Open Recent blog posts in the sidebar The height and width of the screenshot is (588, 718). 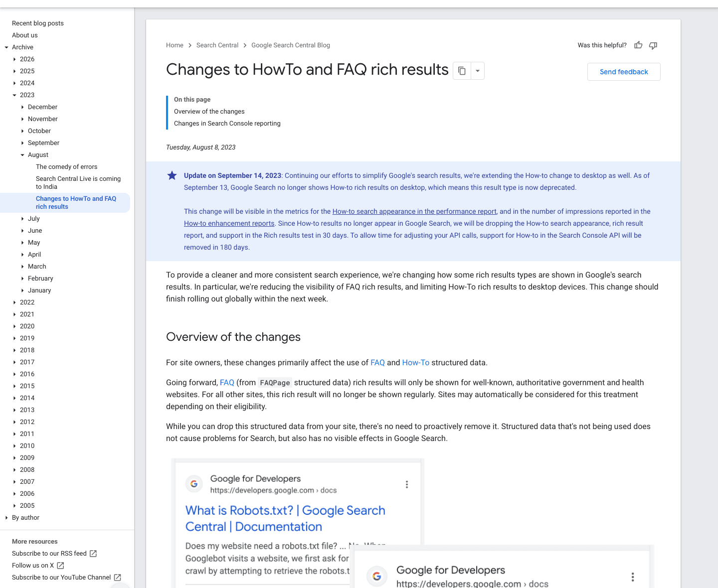(x=38, y=23)
